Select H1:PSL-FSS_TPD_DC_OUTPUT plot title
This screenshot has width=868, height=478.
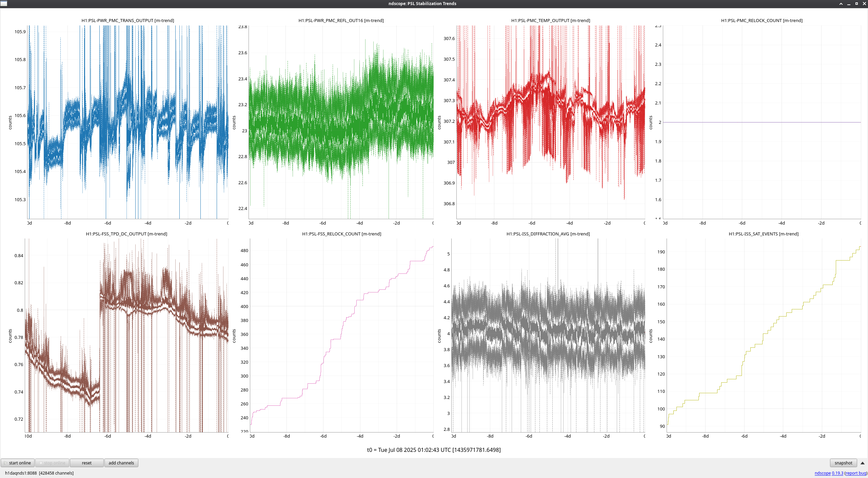click(x=126, y=234)
